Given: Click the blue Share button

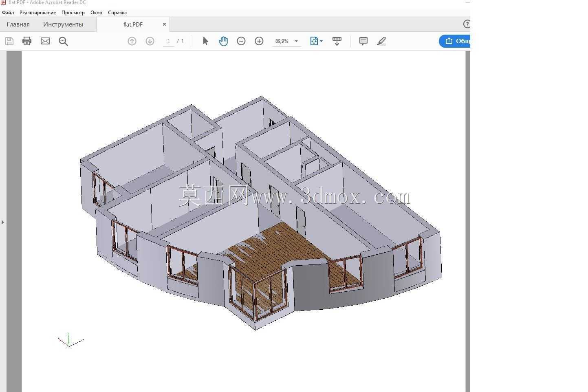Looking at the screenshot, I should tap(455, 41).
